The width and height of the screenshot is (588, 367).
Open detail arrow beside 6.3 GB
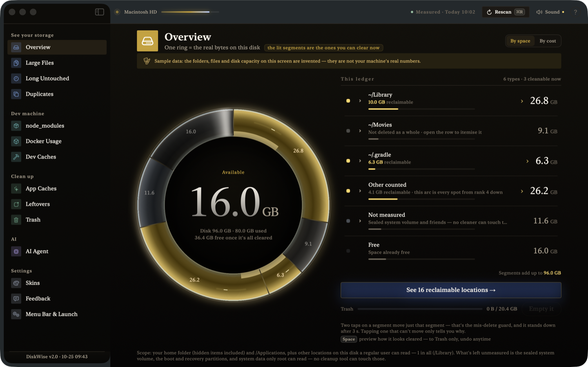coord(527,161)
